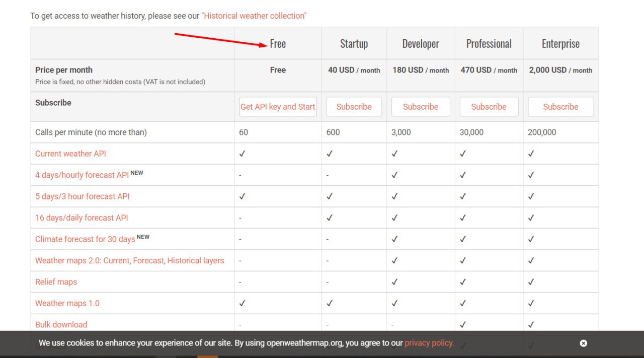This screenshot has height=358, width=644.
Task: Click the 3,000 calls per minute value
Action: coord(401,132)
